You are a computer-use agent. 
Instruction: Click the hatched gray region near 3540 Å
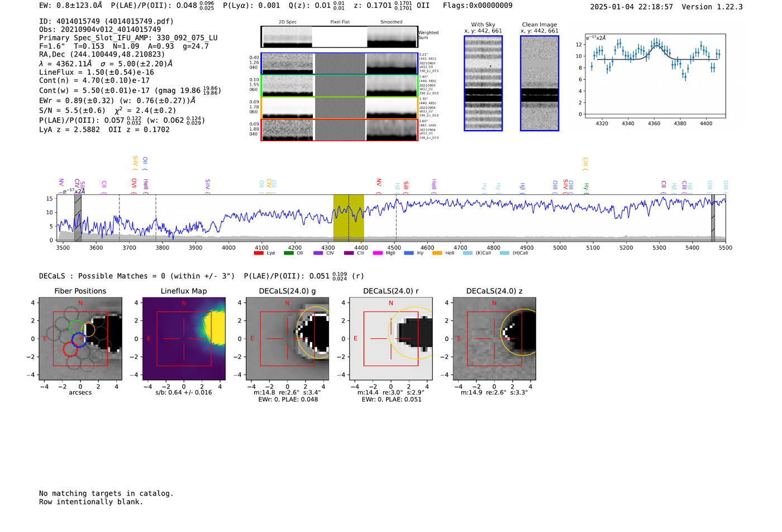point(78,218)
